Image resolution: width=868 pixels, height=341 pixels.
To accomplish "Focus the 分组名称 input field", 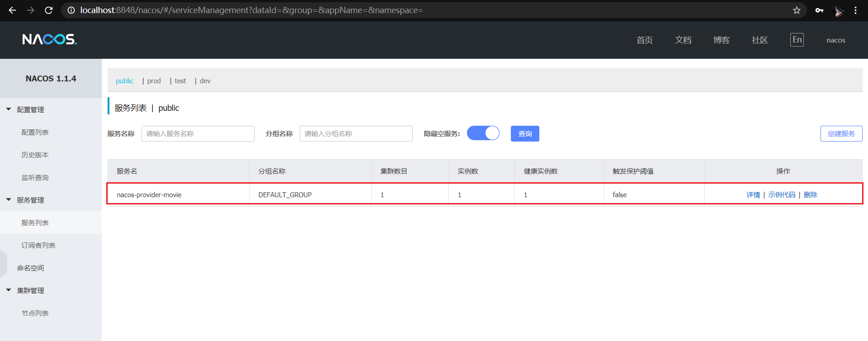I will tap(356, 133).
